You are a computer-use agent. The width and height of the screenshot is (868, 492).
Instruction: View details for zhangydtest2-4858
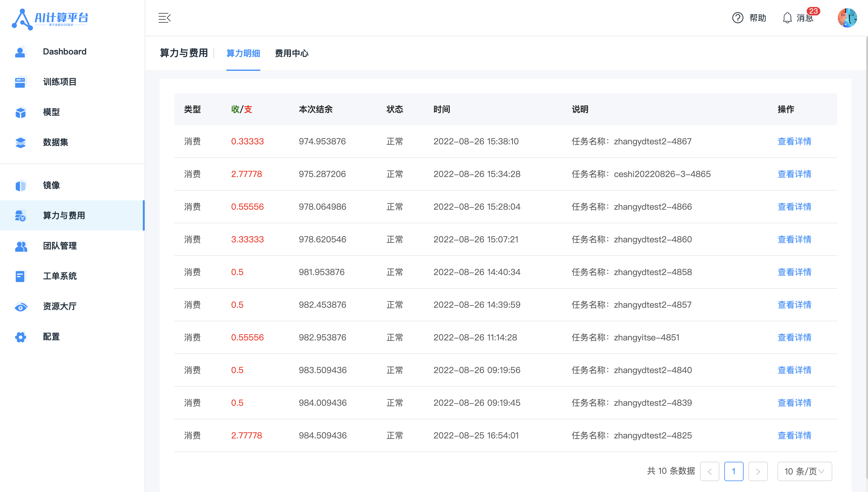794,272
